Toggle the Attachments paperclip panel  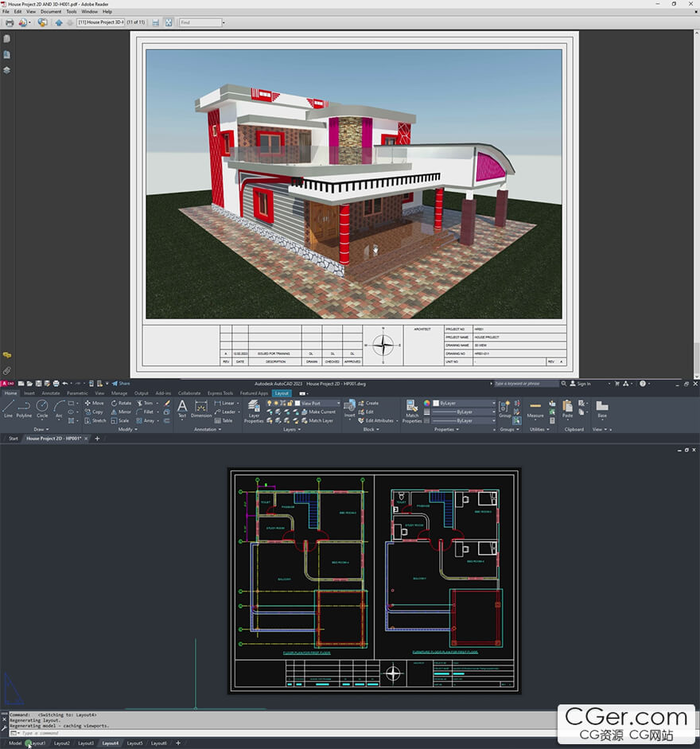[x=7, y=371]
